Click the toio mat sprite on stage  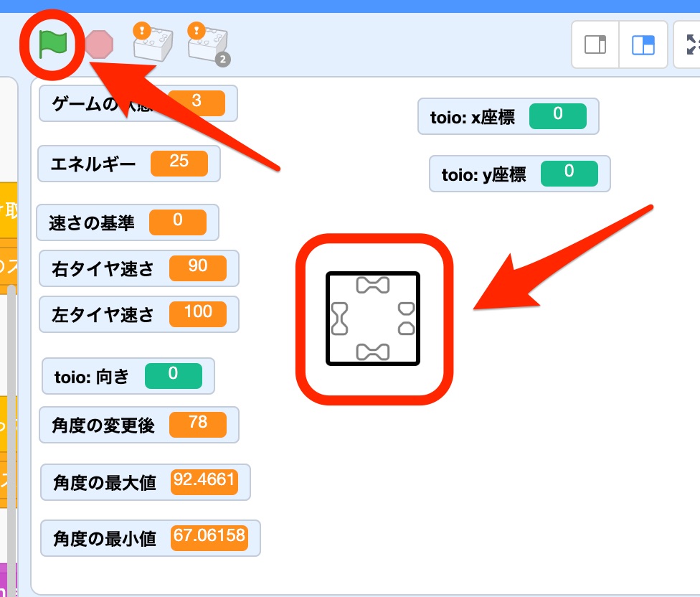373,319
